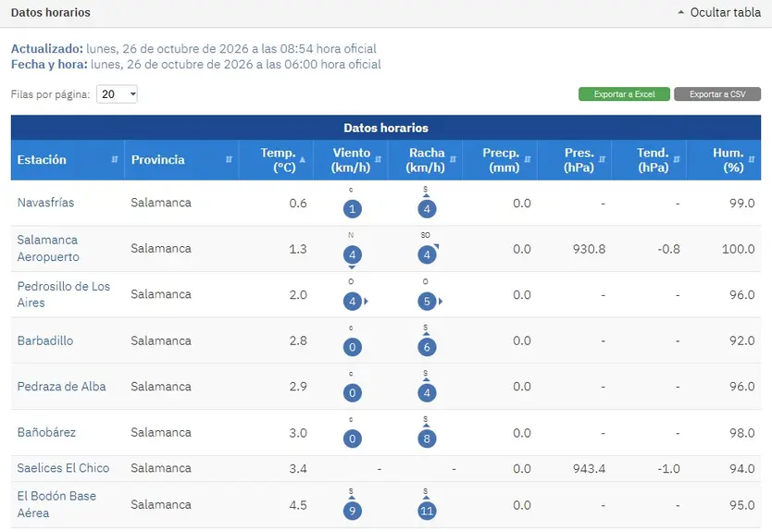Viewport: 772px width, 532px height.
Task: Click the Tend. (hPa) column header
Action: click(x=650, y=160)
